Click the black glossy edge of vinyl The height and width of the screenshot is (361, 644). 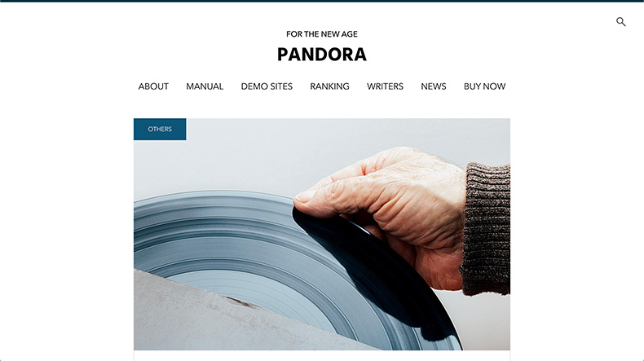(395, 280)
